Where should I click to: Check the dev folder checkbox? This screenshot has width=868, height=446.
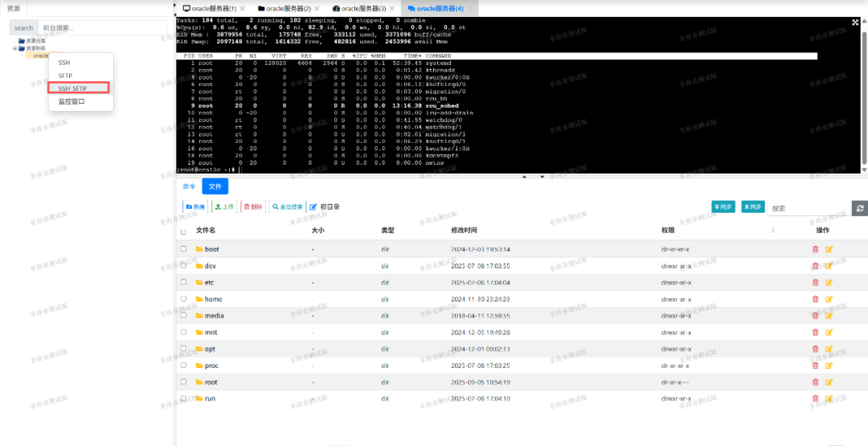pos(183,266)
